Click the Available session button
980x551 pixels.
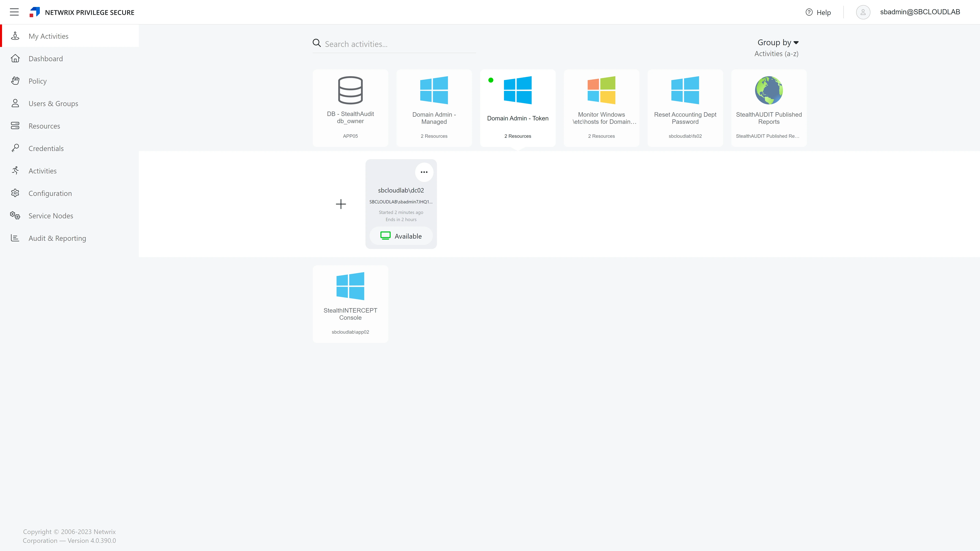[401, 236]
